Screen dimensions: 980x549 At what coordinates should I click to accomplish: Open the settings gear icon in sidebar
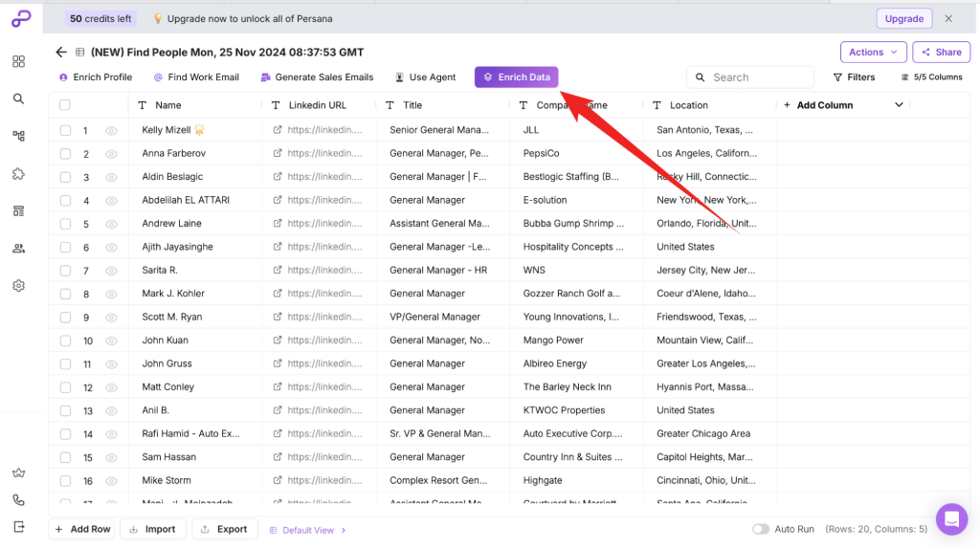coord(19,285)
